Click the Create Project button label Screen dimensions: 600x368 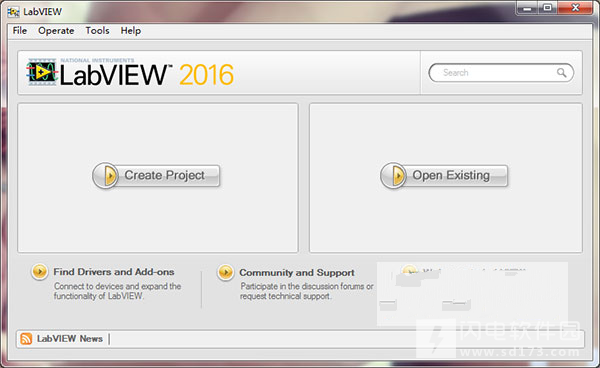(165, 175)
